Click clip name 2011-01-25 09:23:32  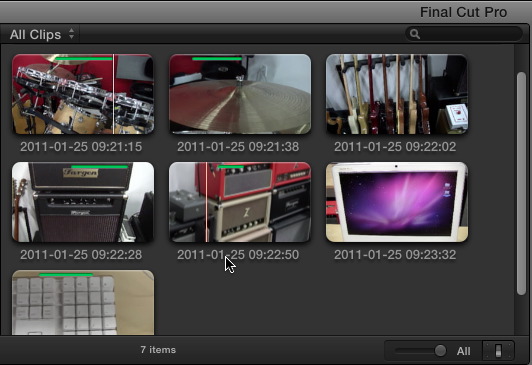395,254
